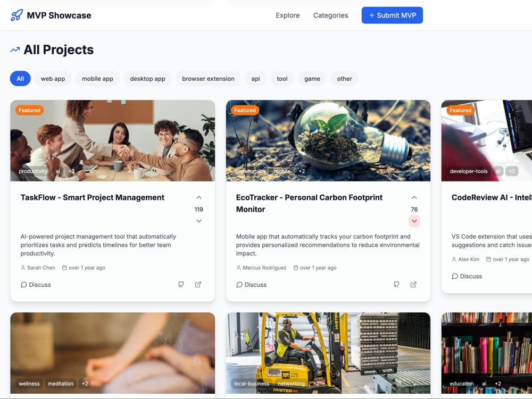Open the Explore page
The height and width of the screenshot is (399, 532).
coord(287,15)
